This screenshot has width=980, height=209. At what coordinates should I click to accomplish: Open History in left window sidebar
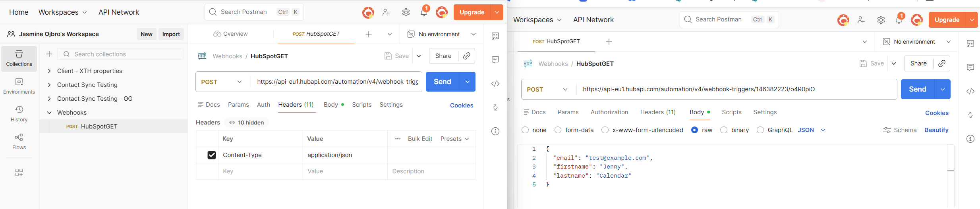[19, 114]
